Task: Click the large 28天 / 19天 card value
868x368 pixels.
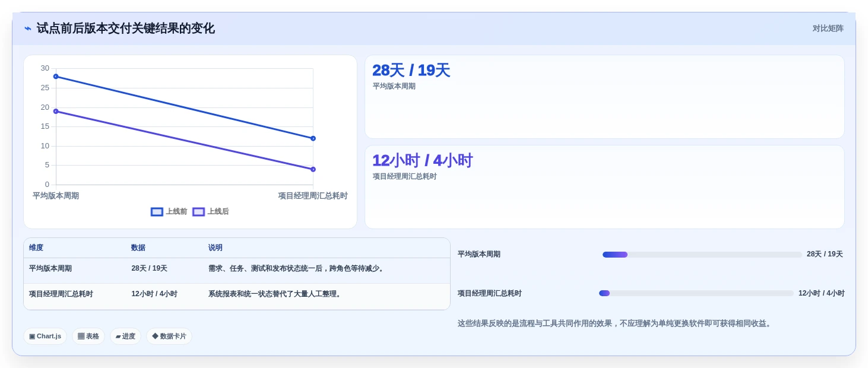Action: point(411,71)
